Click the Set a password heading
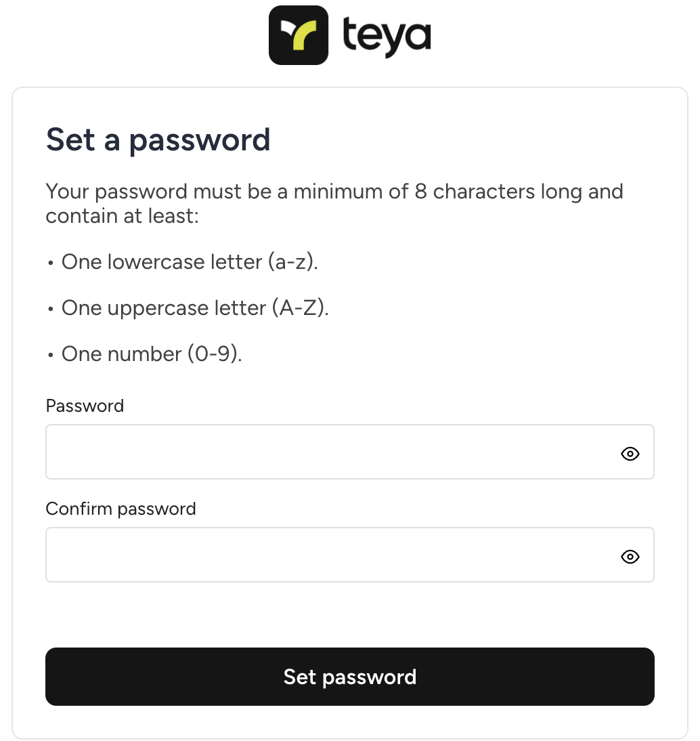The height and width of the screenshot is (741, 700). [x=158, y=140]
